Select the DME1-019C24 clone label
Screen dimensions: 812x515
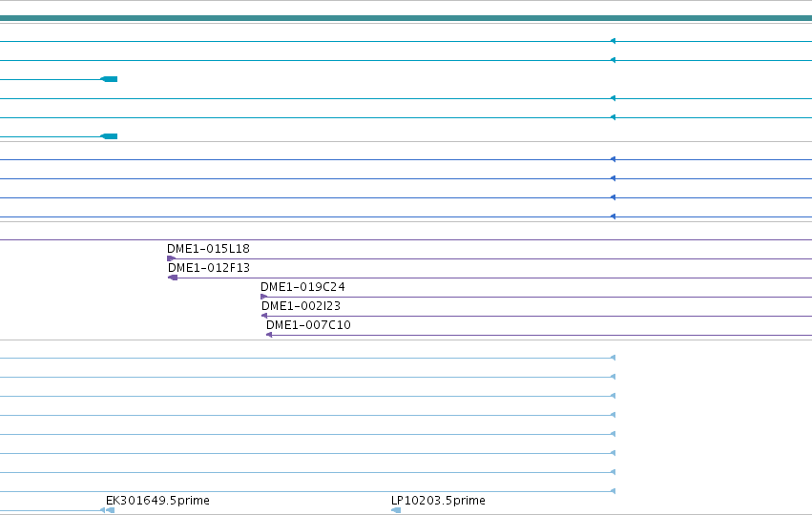[x=302, y=287]
